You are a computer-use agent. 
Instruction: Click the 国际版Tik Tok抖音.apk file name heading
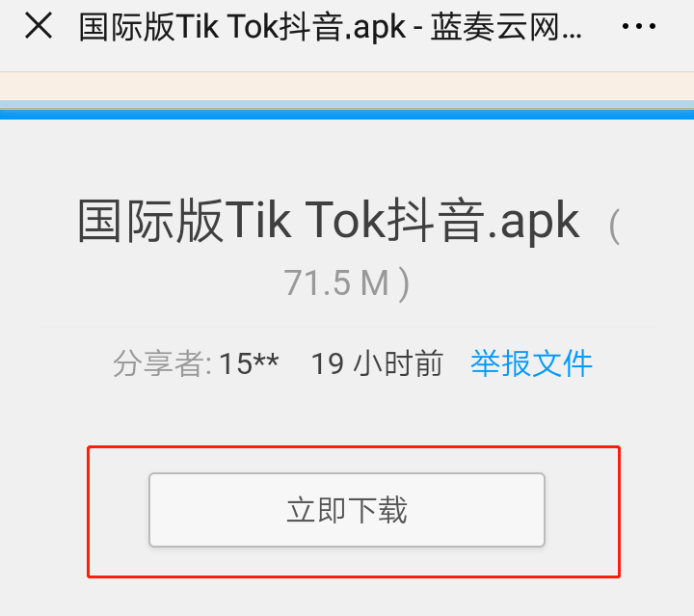click(328, 221)
